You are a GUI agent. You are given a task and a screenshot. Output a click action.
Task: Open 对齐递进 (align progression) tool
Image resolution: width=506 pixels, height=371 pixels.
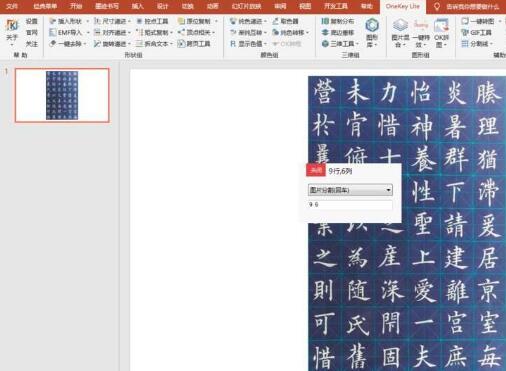pyautogui.click(x=110, y=32)
